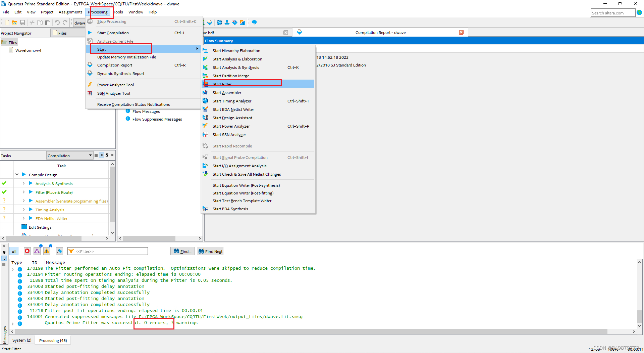
Task: Switch to the Processing (45) messages tab
Action: [53, 341]
